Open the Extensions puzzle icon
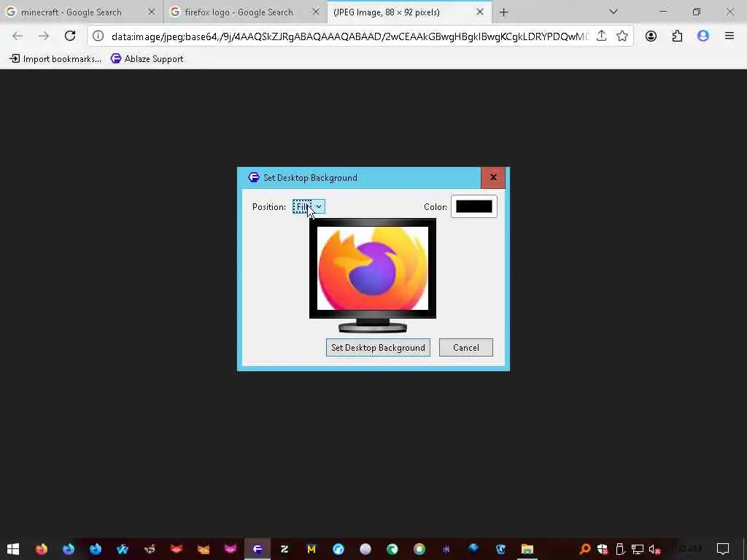The height and width of the screenshot is (560, 747). tap(677, 36)
